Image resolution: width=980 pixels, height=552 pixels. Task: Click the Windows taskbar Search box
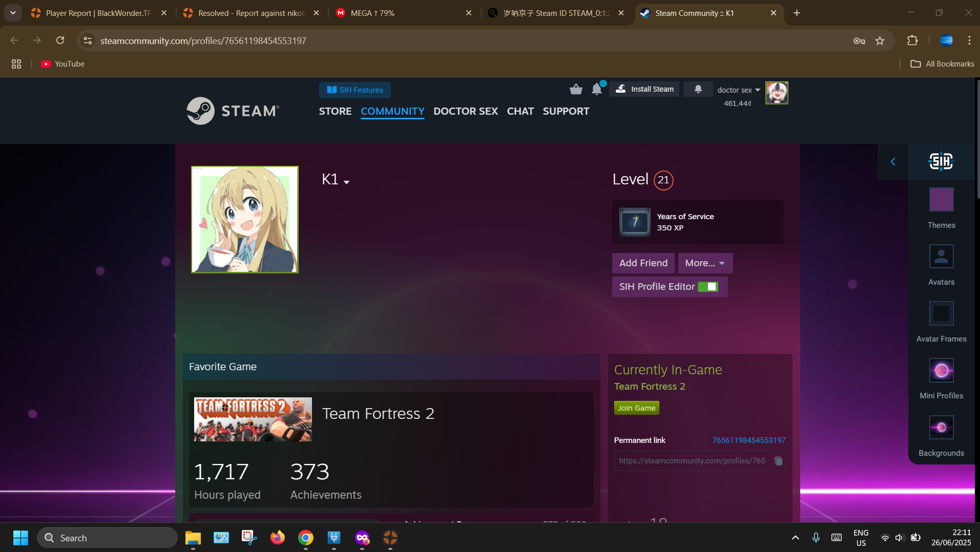point(108,538)
